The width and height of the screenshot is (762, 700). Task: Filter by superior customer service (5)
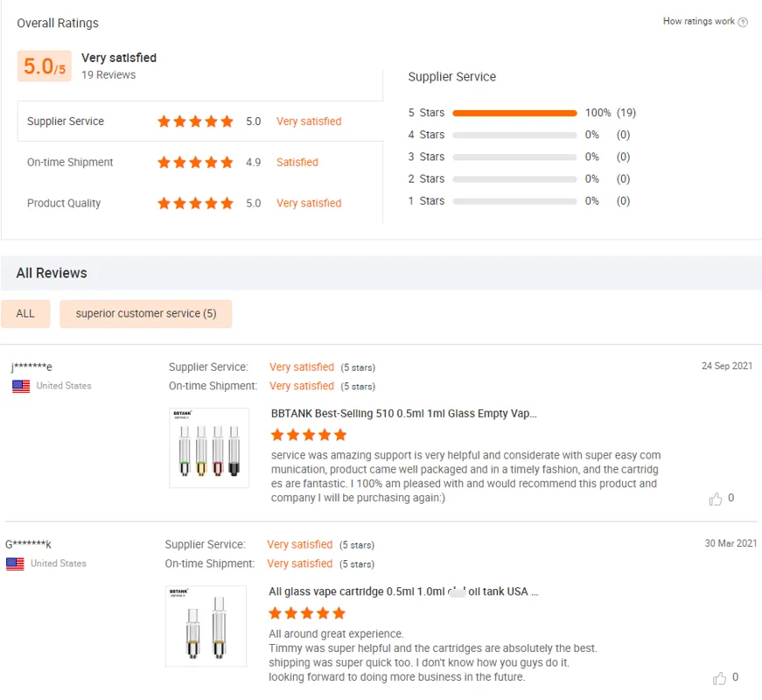point(145,313)
